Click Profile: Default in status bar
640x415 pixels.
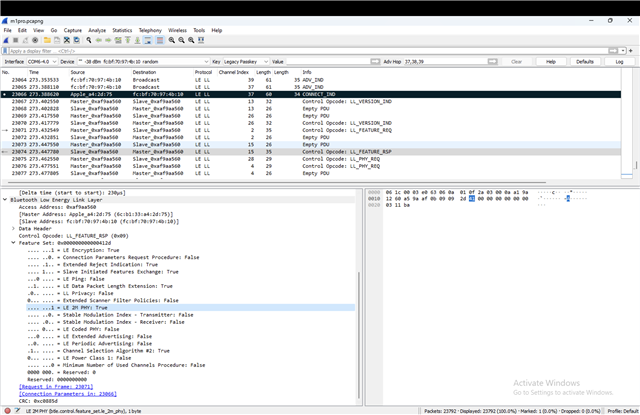622,411
